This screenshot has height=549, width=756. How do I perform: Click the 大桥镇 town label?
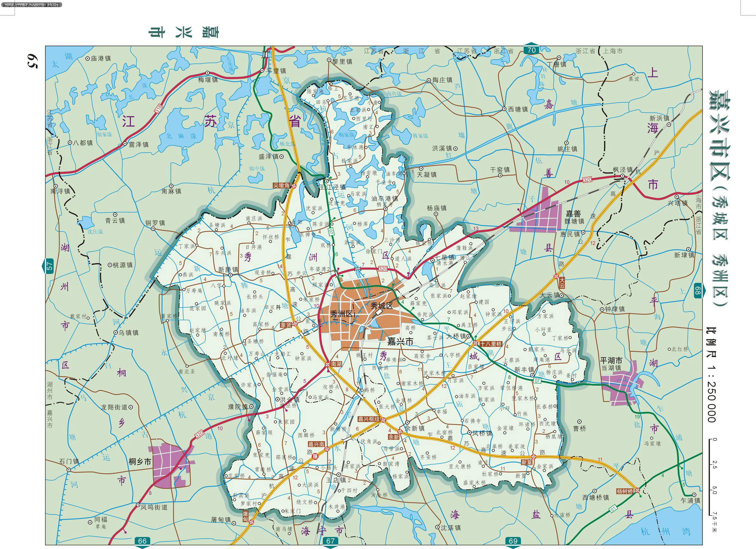click(456, 336)
